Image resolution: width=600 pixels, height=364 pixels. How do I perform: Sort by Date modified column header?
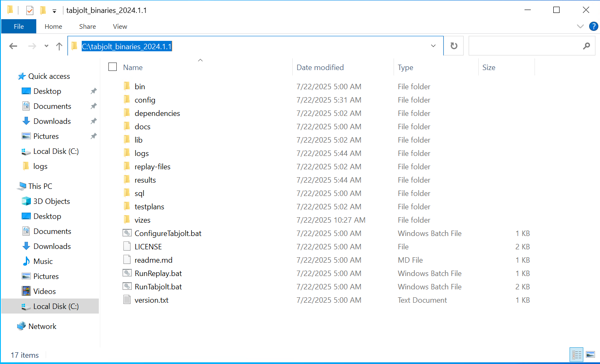tap(343, 67)
